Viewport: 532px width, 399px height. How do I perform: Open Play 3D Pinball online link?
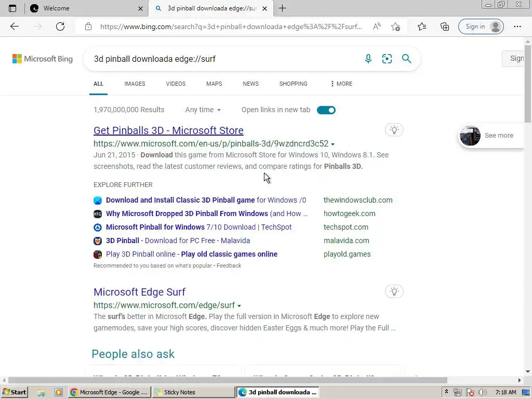(x=192, y=254)
